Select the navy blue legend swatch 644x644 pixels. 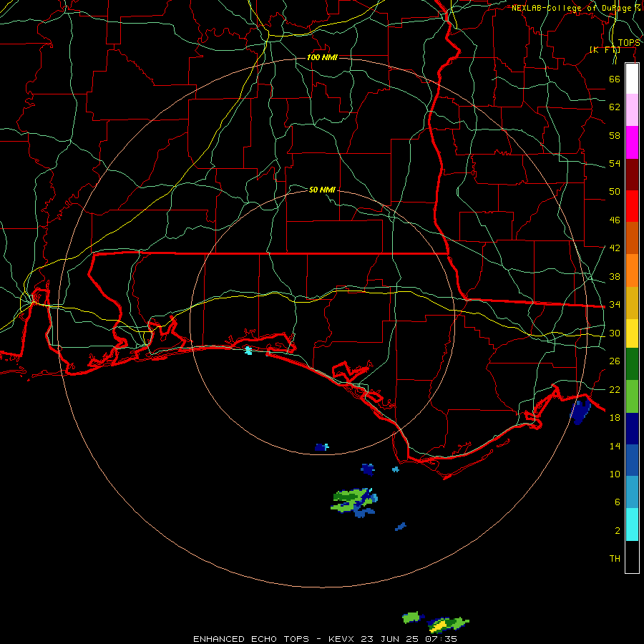[x=632, y=429]
